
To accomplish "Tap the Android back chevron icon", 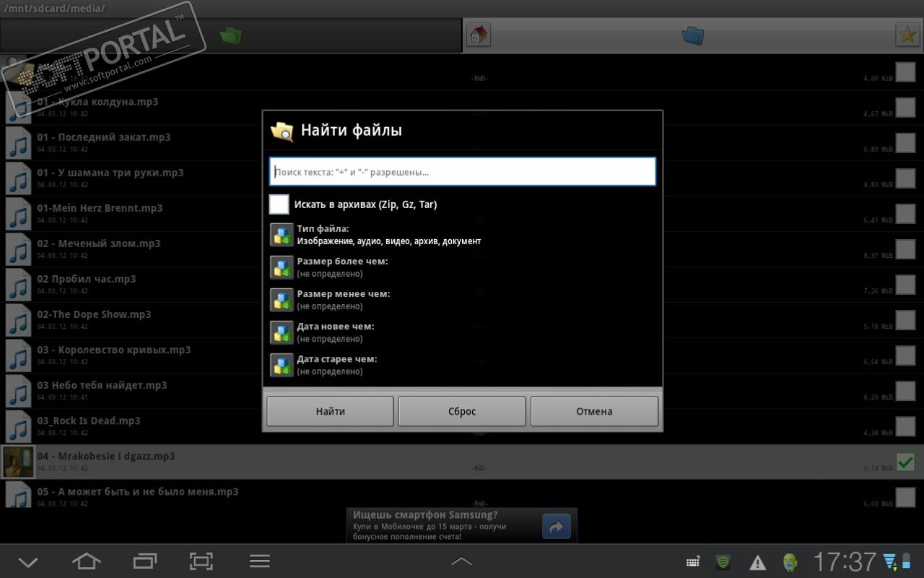I will [x=28, y=561].
